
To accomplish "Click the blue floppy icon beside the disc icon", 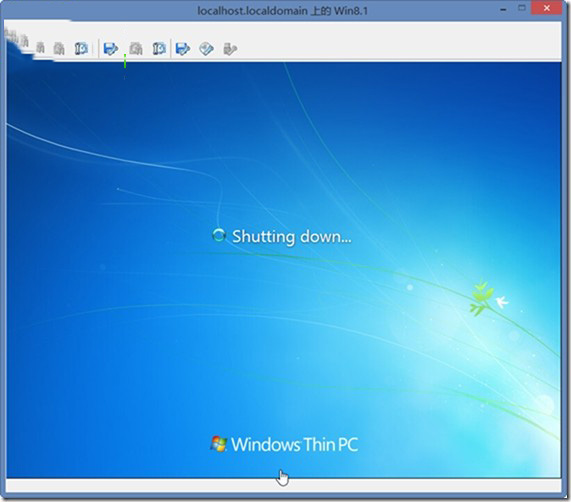I will tap(183, 48).
